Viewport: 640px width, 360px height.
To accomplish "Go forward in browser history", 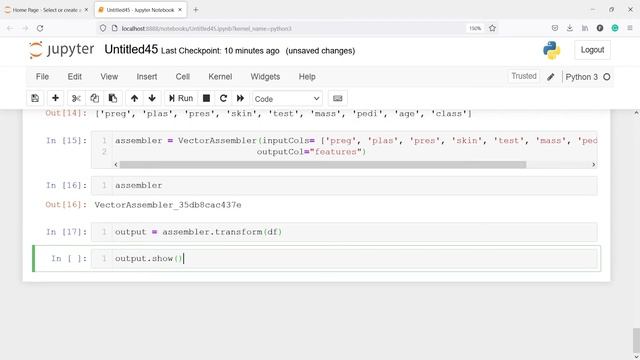I will coord(25,28).
